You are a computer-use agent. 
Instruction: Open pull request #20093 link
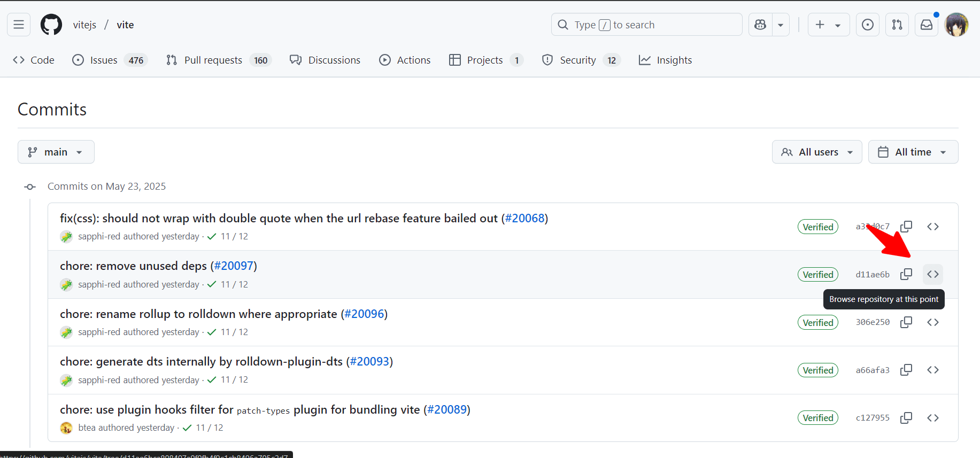pos(369,361)
